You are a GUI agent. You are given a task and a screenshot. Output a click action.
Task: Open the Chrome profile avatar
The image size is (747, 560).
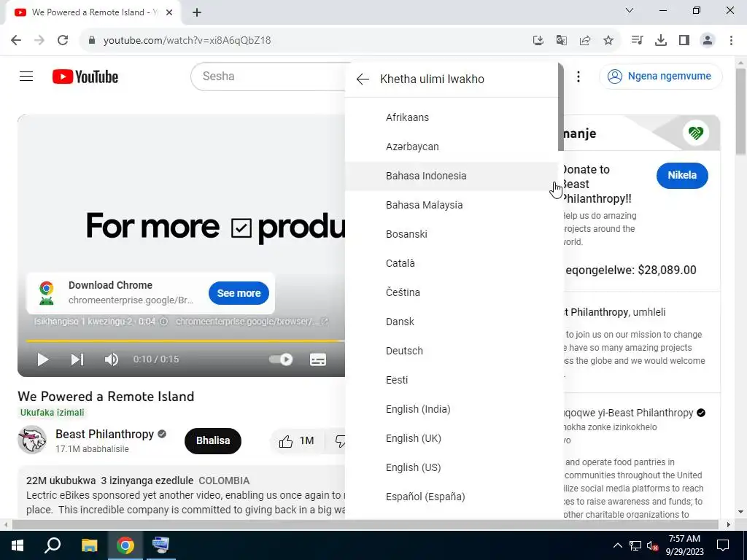[708, 40]
